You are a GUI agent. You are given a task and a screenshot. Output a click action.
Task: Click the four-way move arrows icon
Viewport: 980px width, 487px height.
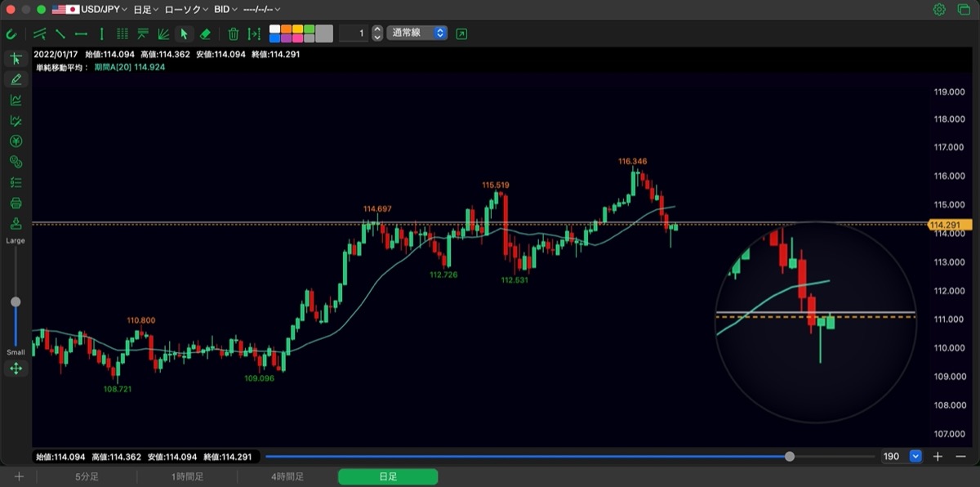pyautogui.click(x=16, y=369)
